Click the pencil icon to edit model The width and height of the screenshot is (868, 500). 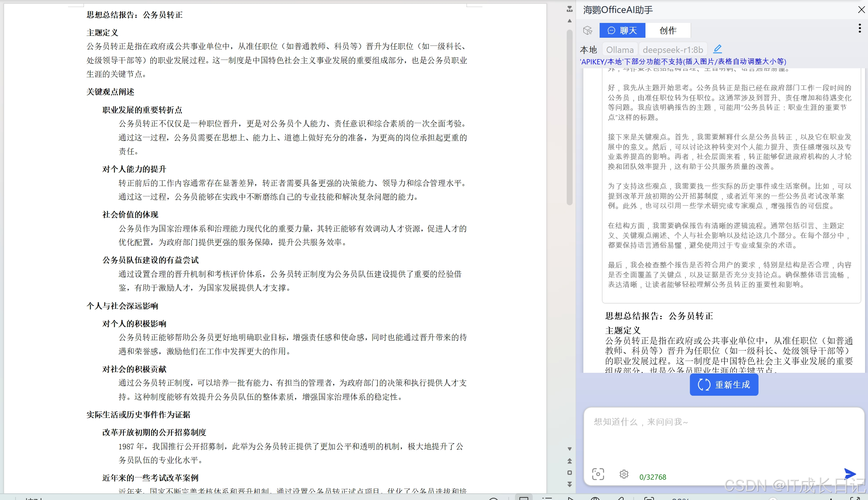coord(718,49)
